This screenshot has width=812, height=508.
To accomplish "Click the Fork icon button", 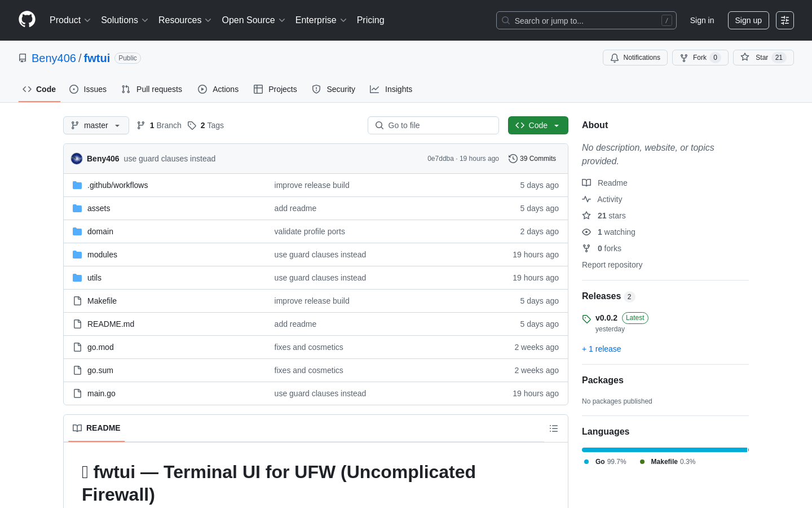I will (684, 58).
